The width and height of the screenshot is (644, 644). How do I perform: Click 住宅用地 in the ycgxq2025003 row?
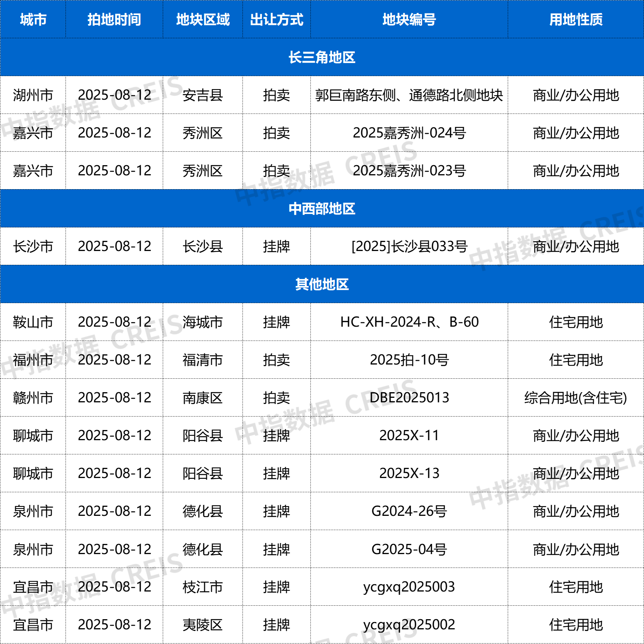(x=576, y=587)
